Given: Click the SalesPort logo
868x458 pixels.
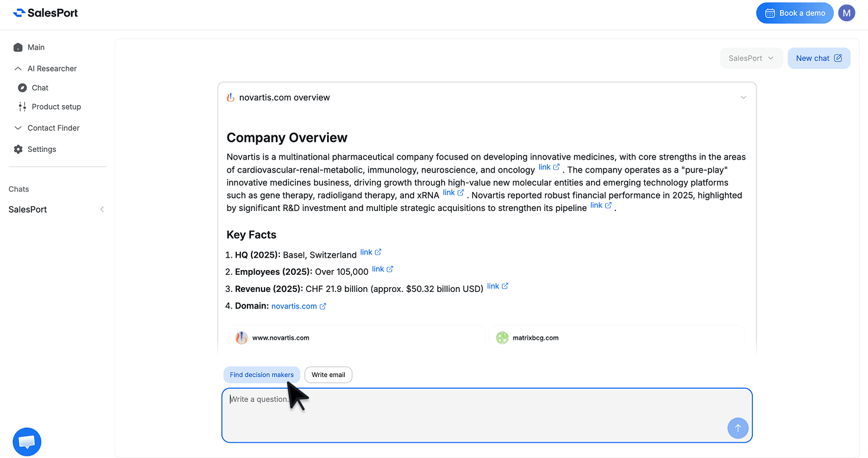Looking at the screenshot, I should click(45, 12).
